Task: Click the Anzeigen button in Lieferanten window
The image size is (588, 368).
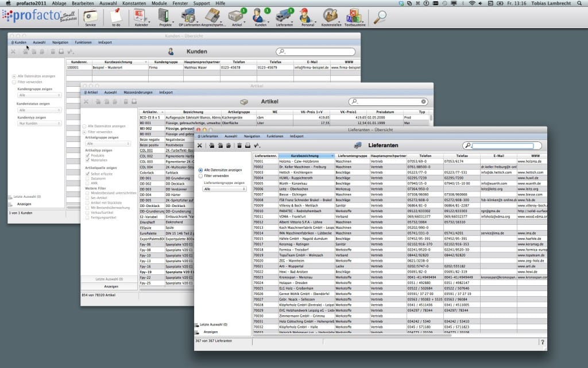Action: click(x=210, y=332)
